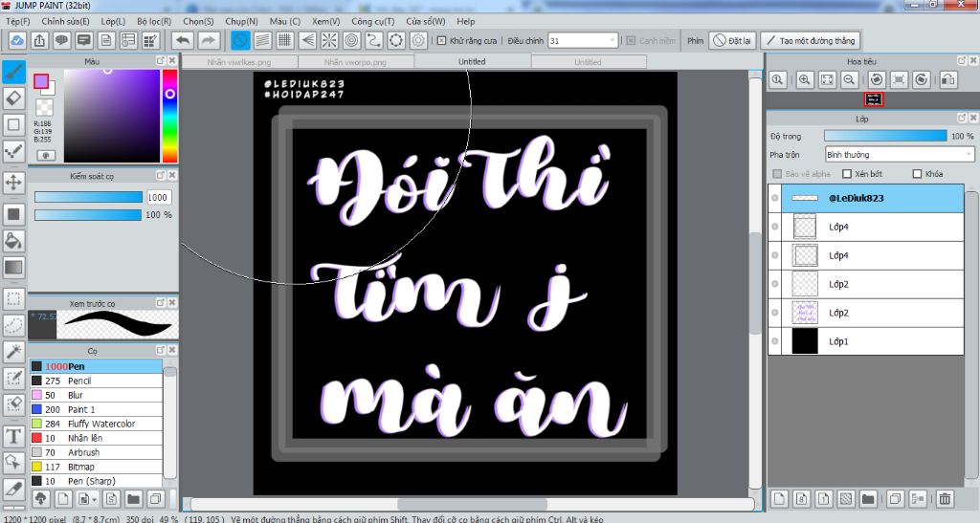This screenshot has width=980, height=523.
Task: Open the Bộ lọc(R) filter menu
Action: click(x=154, y=21)
